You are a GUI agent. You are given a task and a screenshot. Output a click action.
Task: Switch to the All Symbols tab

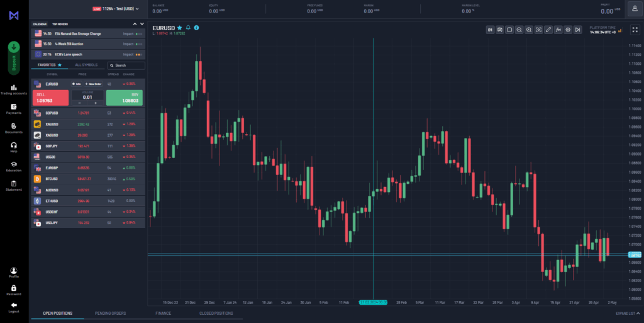coord(86,65)
